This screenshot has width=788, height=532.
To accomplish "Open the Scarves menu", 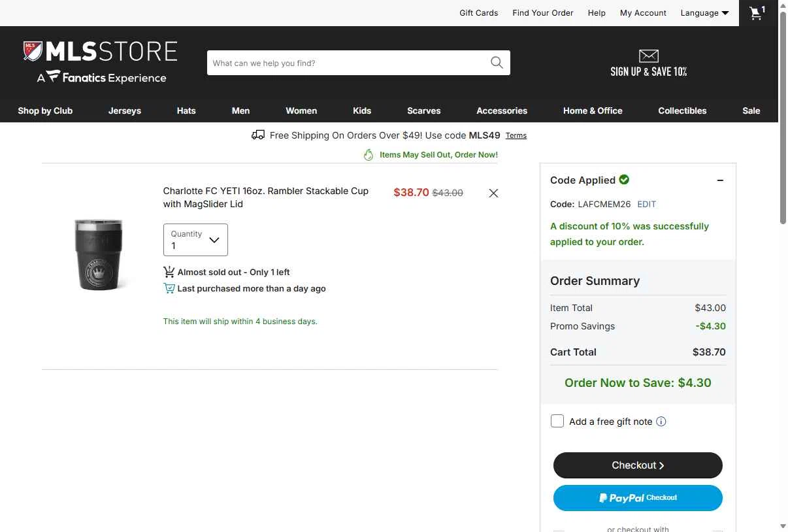I will [x=424, y=110].
